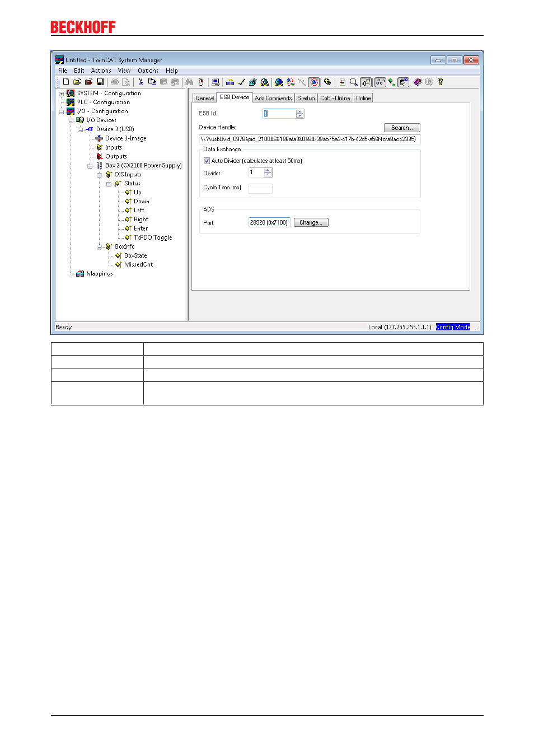The width and height of the screenshot is (534, 756).
Task: Collapse the Box 2 (CX2100 Power Supply) node
Action: point(90,166)
